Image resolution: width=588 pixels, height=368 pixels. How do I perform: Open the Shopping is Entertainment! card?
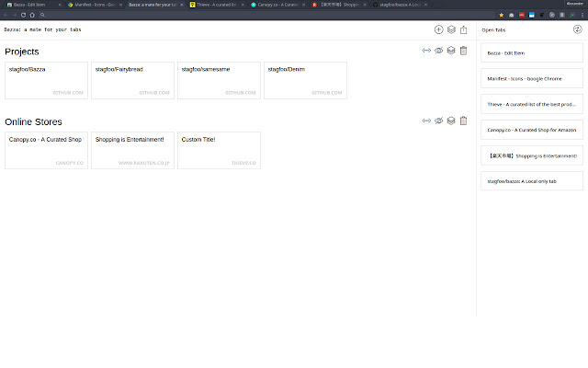132,150
